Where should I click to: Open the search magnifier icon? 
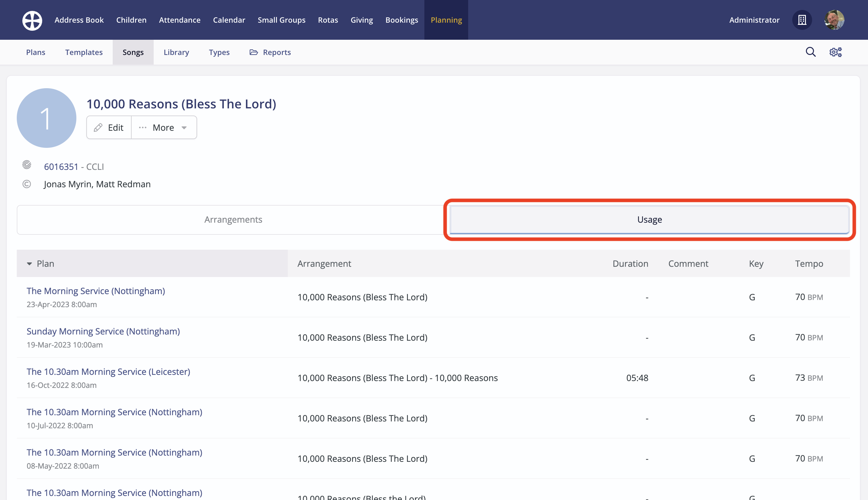point(810,52)
